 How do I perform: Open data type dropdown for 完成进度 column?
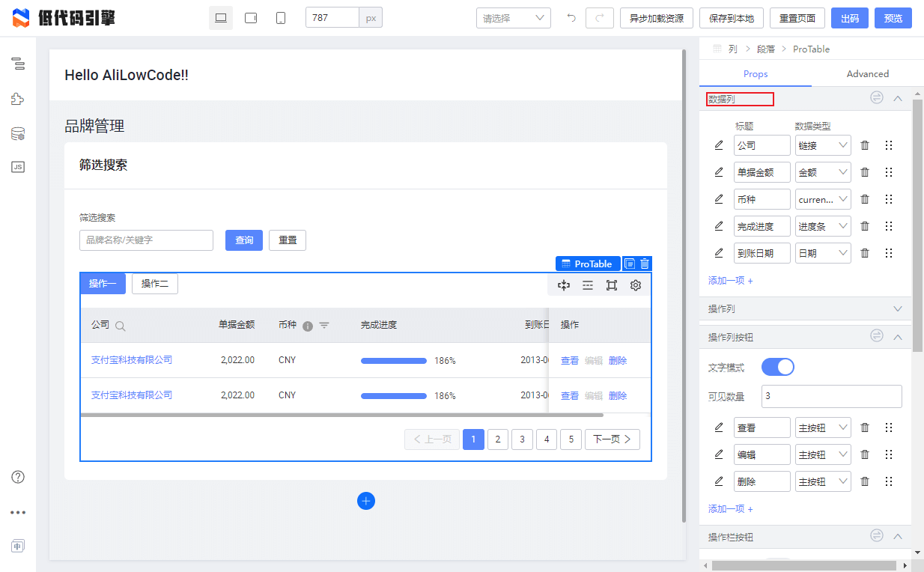tap(823, 226)
